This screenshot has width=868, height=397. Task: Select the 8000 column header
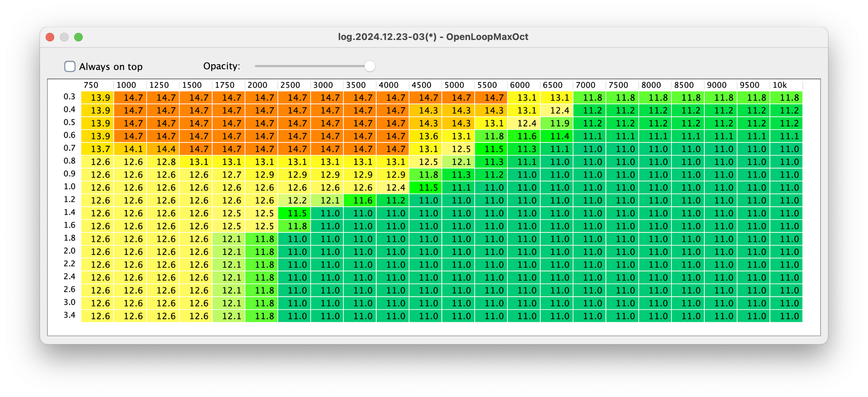[655, 85]
